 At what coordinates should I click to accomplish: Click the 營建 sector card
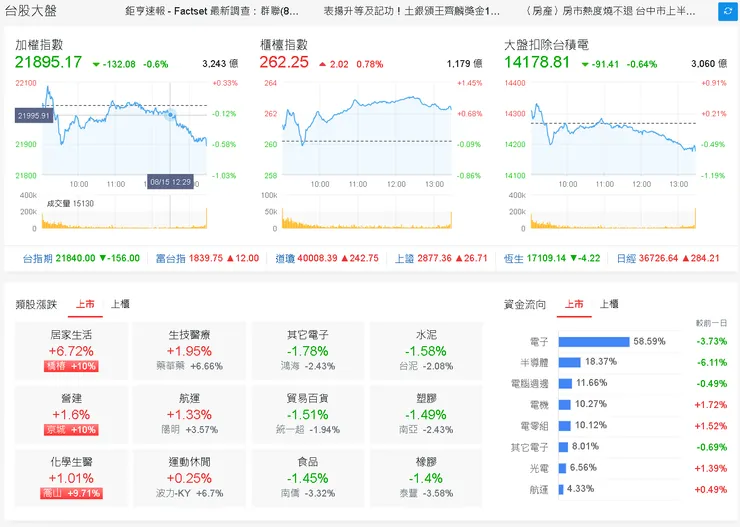71,414
